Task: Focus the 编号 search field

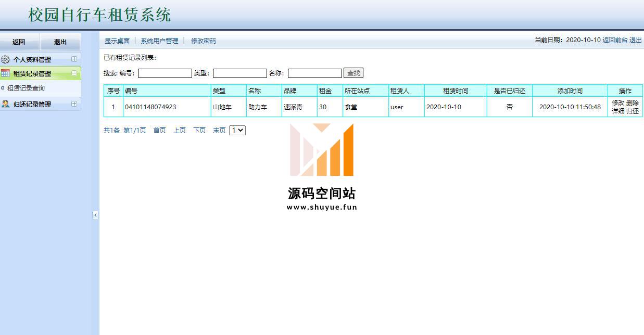Action: click(x=165, y=73)
